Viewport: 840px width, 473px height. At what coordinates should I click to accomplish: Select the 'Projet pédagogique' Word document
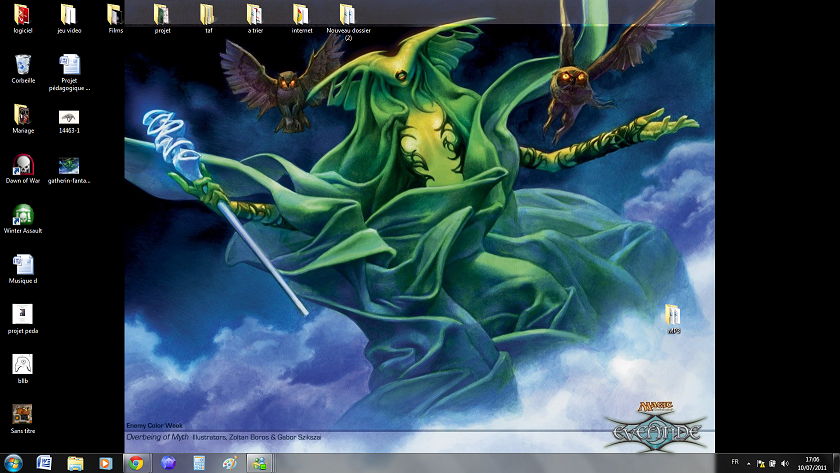(x=69, y=72)
